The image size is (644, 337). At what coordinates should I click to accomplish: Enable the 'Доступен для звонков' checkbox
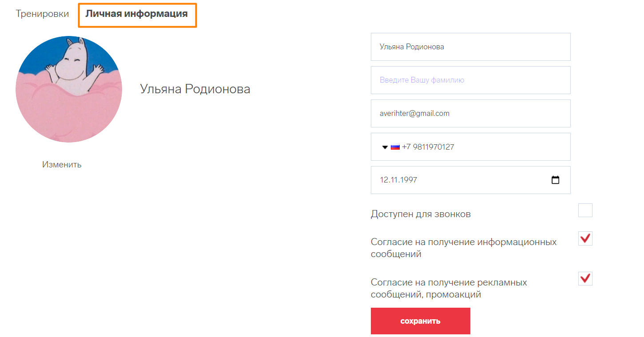click(585, 210)
